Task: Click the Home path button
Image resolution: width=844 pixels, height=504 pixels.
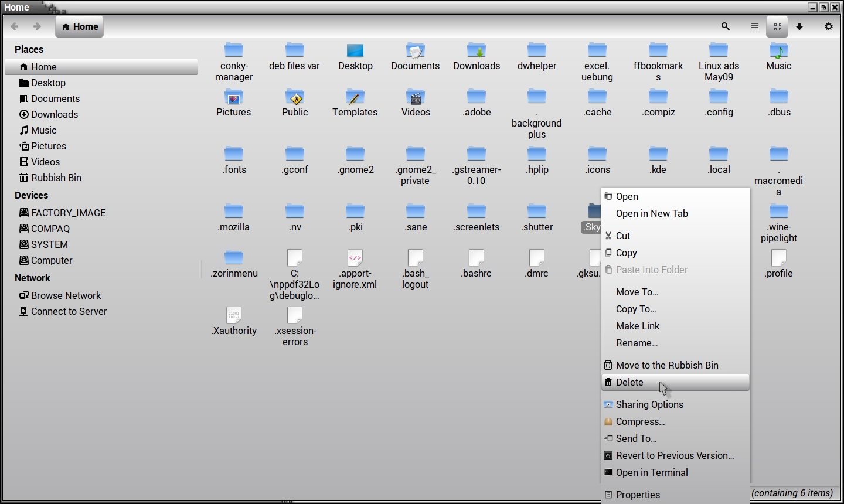Action: (x=80, y=26)
